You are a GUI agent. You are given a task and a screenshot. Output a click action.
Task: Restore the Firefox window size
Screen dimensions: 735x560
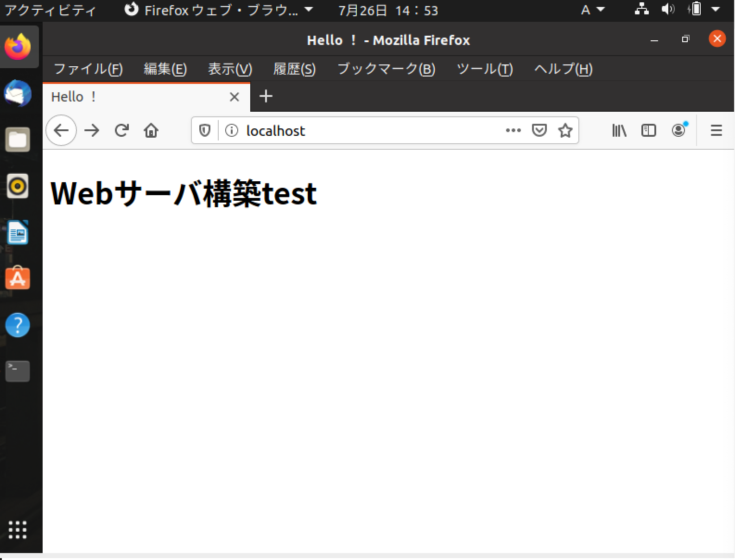pos(685,39)
